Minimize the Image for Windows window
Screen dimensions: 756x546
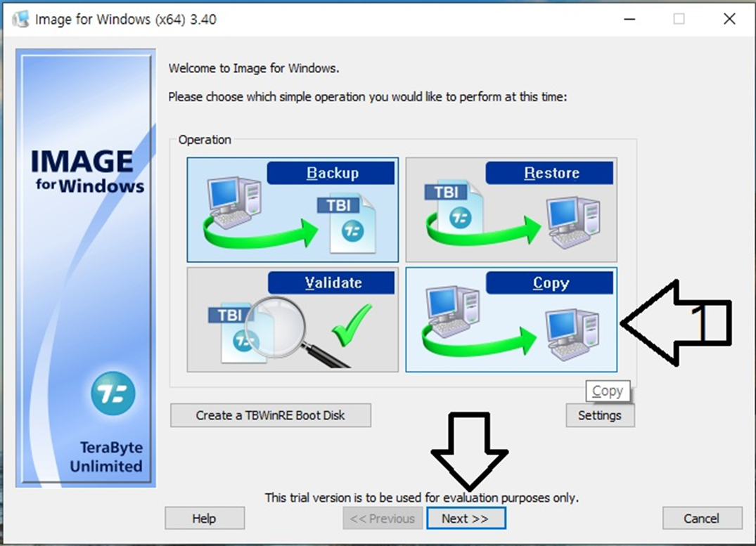coord(629,19)
